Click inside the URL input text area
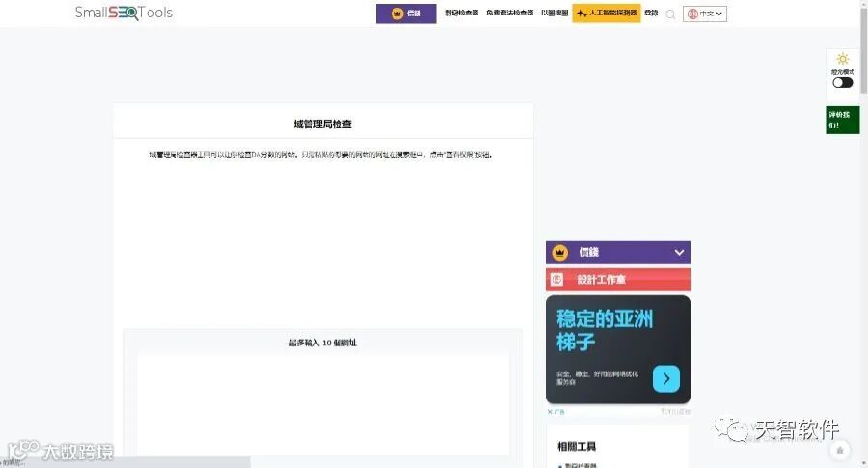Image resolution: width=868 pixels, height=468 pixels. pyautogui.click(x=323, y=405)
